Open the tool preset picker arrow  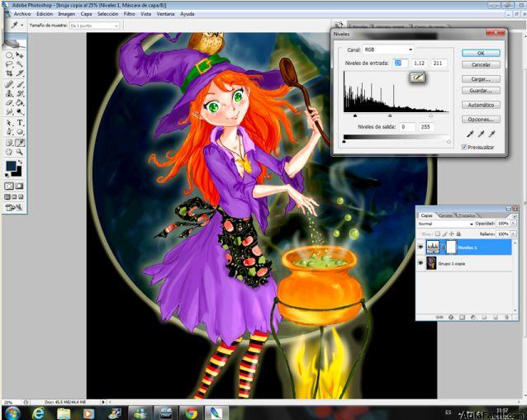pos(22,26)
